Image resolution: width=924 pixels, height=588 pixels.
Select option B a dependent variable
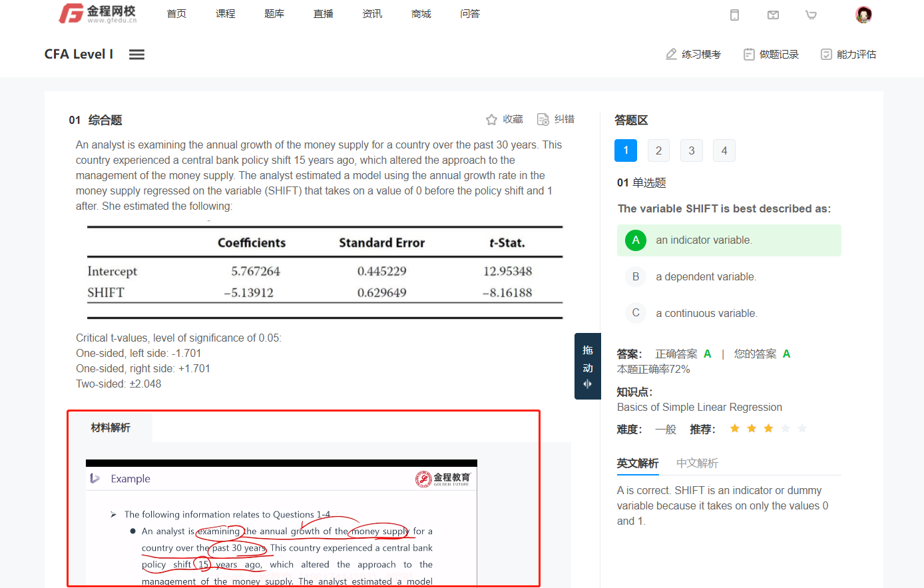[636, 277]
